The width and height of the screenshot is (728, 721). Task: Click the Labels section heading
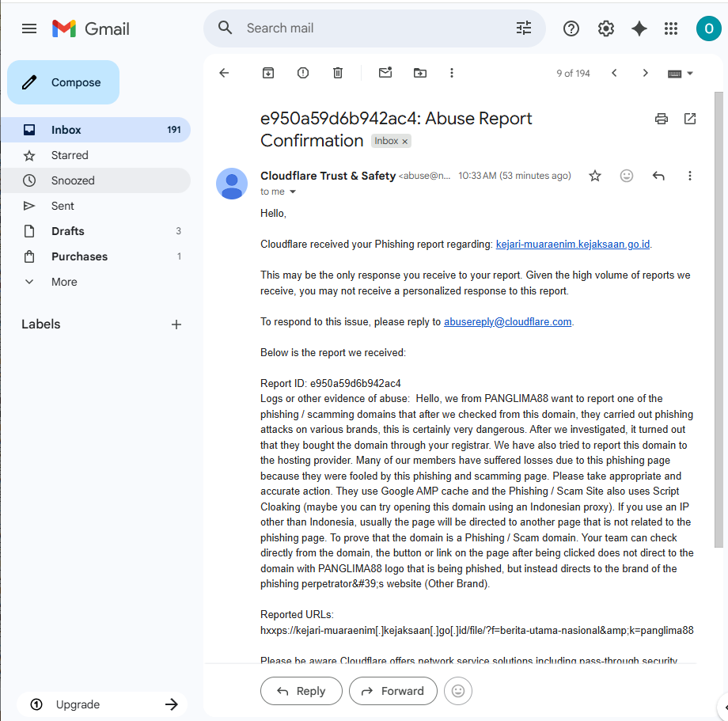point(41,324)
